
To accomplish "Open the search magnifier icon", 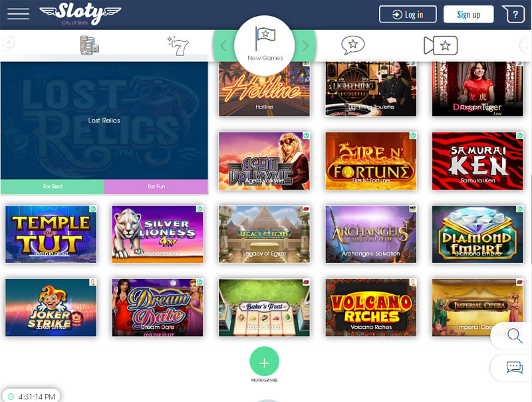I will (514, 336).
